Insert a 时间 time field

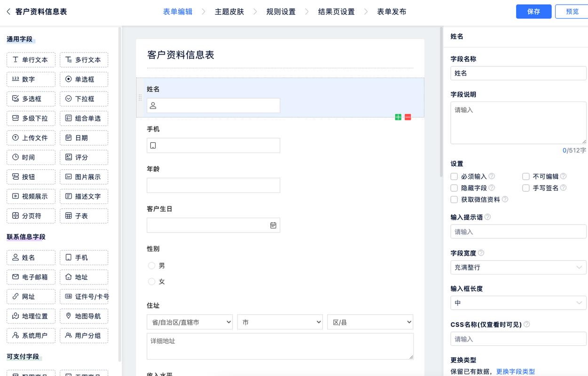pyautogui.click(x=31, y=157)
